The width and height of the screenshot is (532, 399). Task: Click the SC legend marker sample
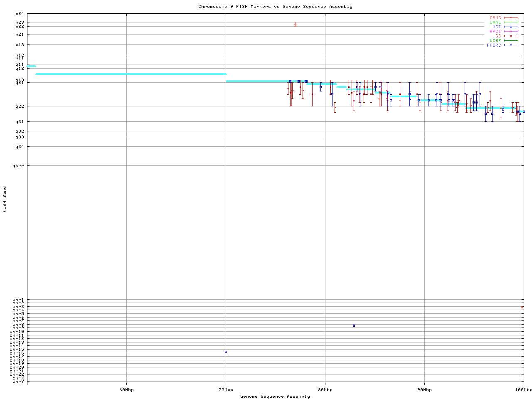511,36
